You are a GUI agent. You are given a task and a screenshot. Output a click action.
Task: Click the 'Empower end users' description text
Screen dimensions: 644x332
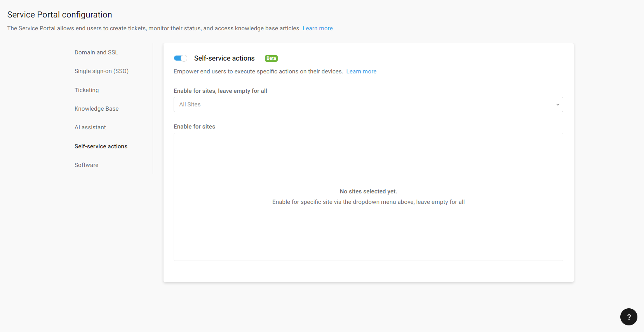(x=258, y=71)
